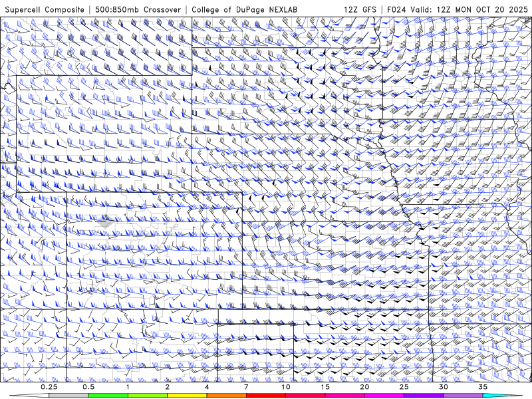Click the legend value 25
This screenshot has width=532, height=399.
pyautogui.click(x=404, y=387)
